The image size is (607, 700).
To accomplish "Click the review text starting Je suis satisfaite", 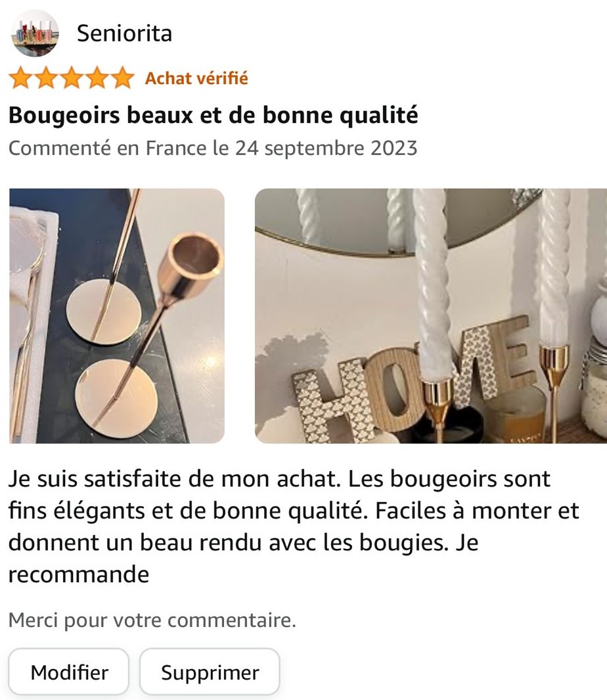I will tap(294, 526).
